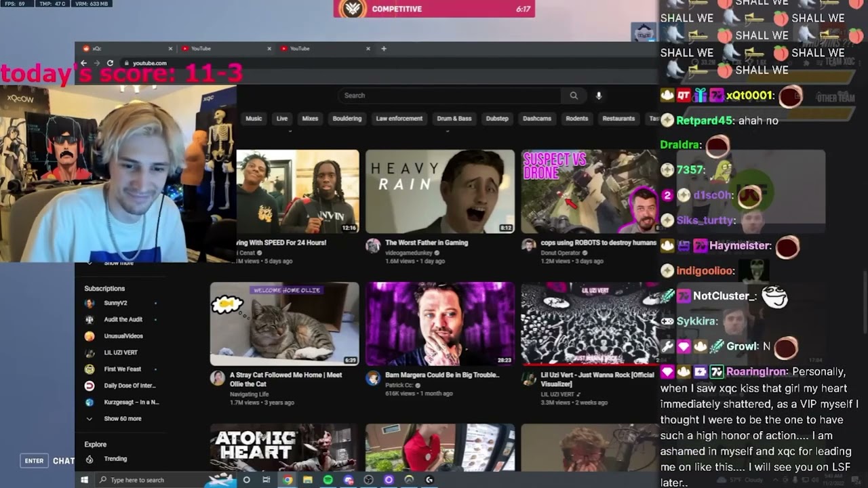Select the Bouldering filter chip
868x488 pixels.
347,119
